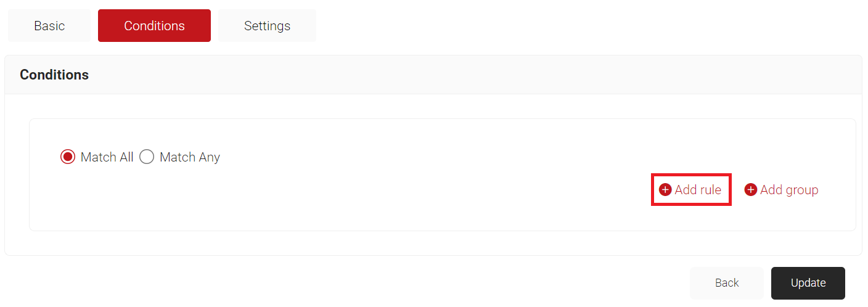Viewport: 868px width, 307px height.
Task: Click the Match Any label text
Action: (190, 157)
